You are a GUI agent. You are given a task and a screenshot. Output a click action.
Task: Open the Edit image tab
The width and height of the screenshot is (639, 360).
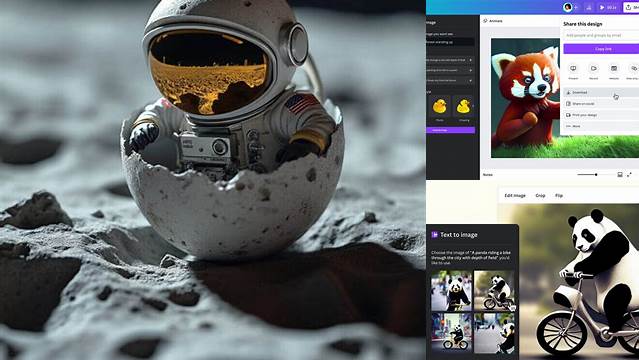pyautogui.click(x=515, y=195)
